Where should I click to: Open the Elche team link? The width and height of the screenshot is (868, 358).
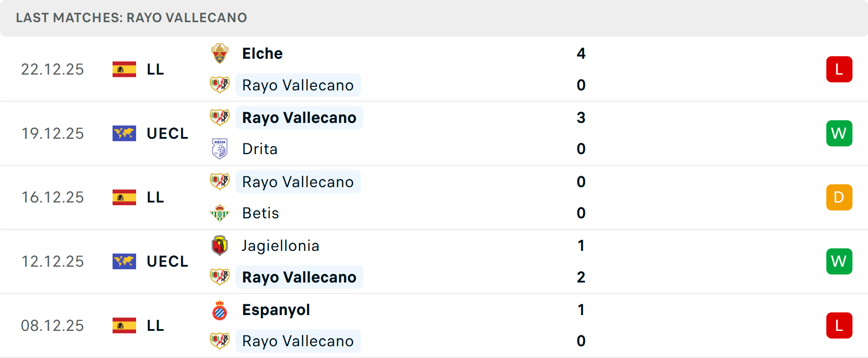pos(262,53)
